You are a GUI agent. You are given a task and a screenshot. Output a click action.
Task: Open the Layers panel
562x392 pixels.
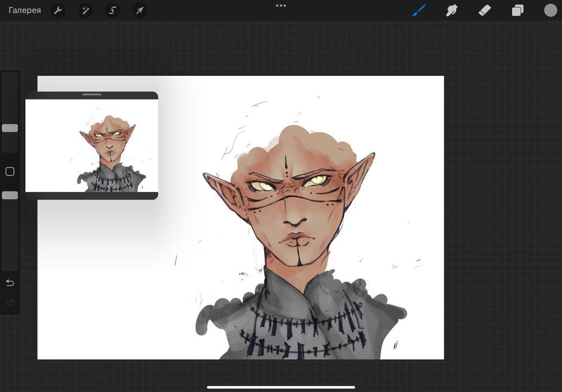click(x=517, y=10)
